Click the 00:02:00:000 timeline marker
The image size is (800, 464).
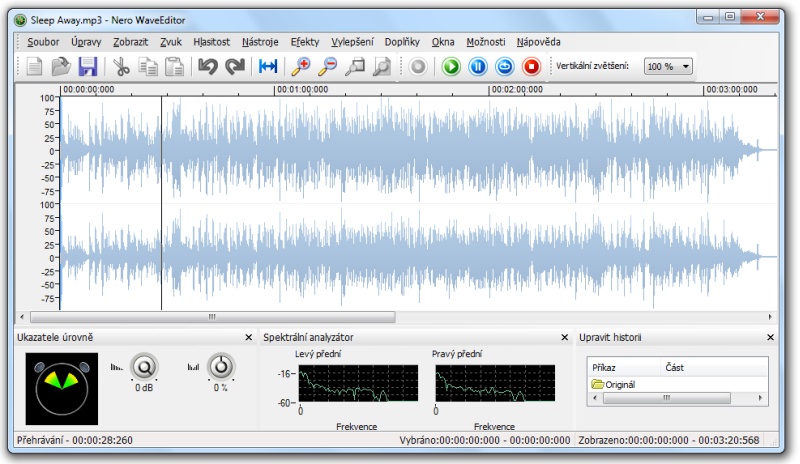[517, 89]
